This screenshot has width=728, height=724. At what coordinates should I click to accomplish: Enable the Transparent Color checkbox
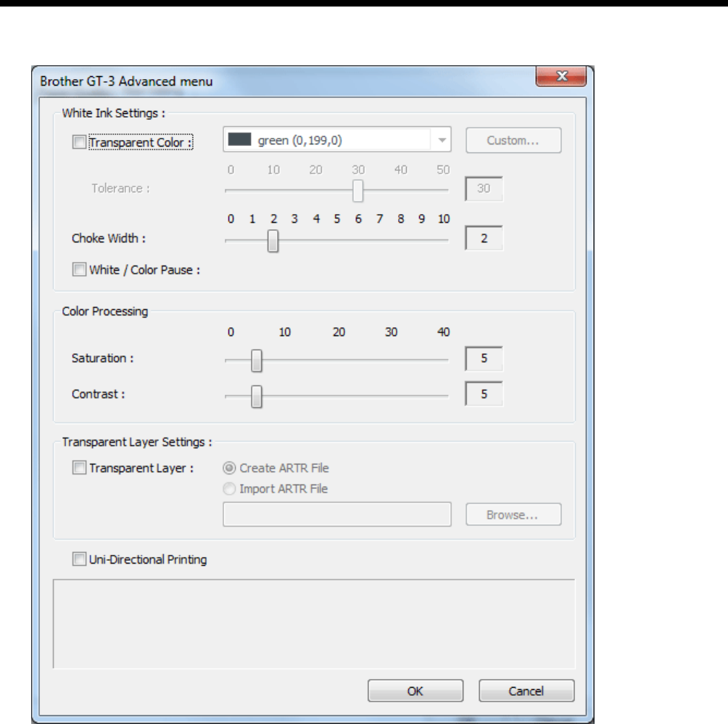click(x=79, y=141)
